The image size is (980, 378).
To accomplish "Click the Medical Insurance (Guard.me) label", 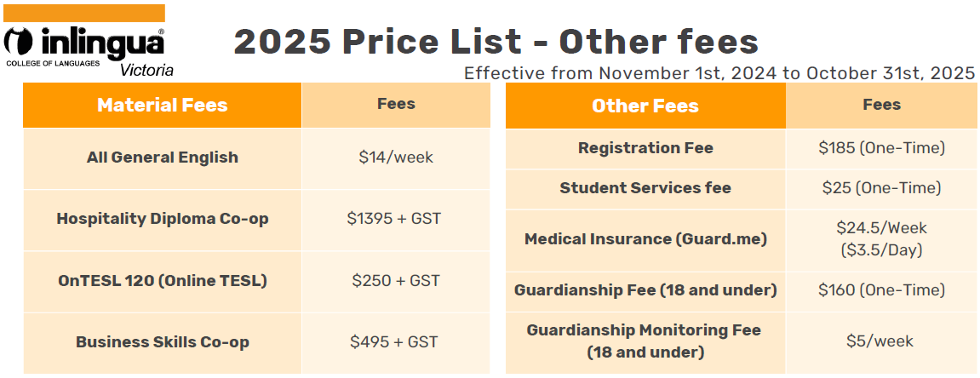I will click(x=645, y=239).
